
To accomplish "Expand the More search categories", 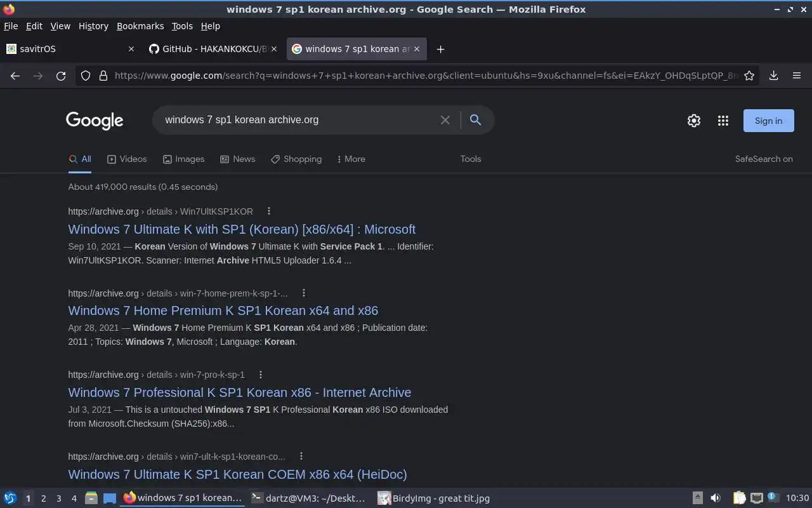I will pyautogui.click(x=351, y=159).
